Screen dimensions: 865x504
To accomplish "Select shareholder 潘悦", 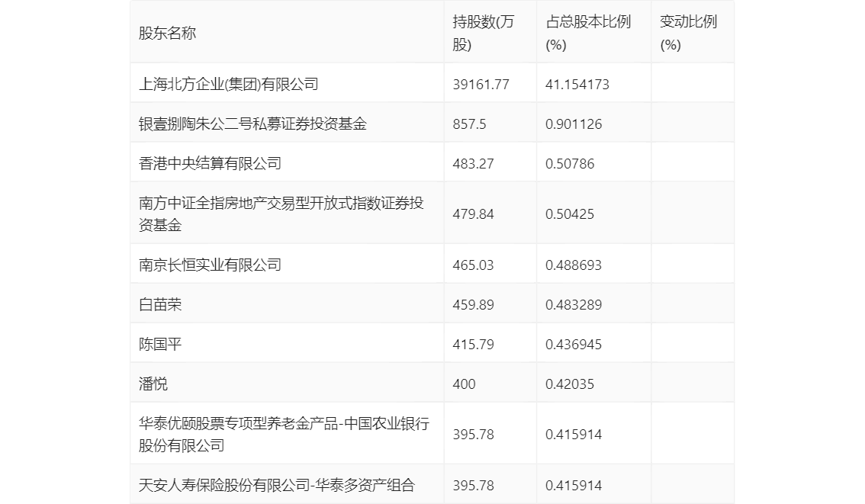I will [x=153, y=384].
